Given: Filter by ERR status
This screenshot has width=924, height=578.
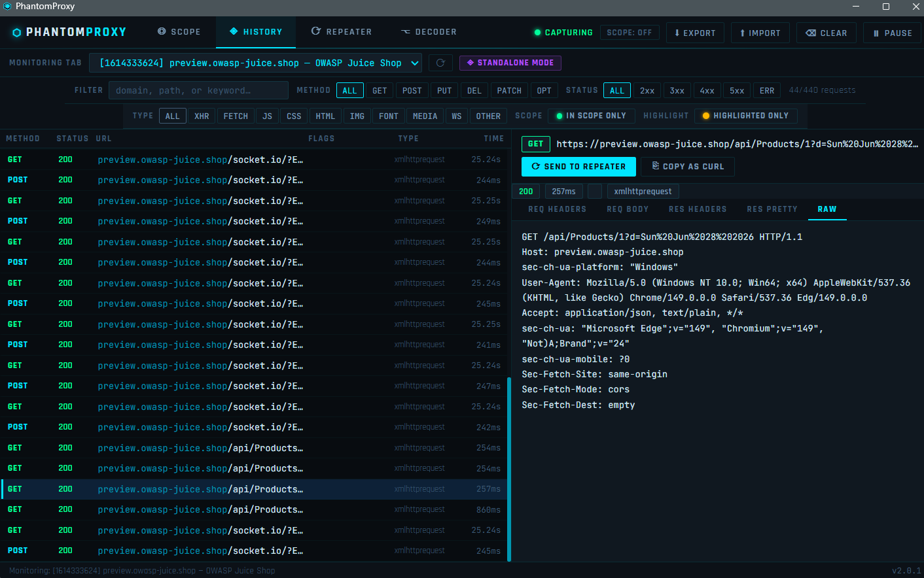Looking at the screenshot, I should (767, 90).
